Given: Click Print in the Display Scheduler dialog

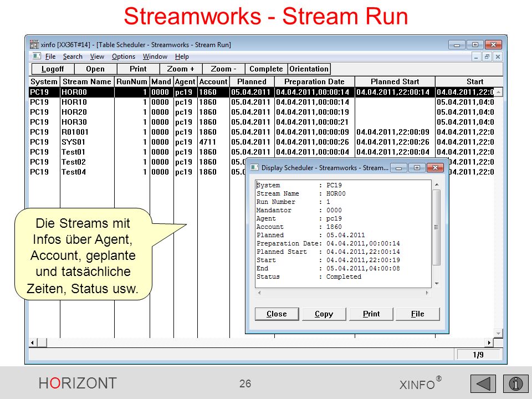Looking at the screenshot, I should point(371,314).
